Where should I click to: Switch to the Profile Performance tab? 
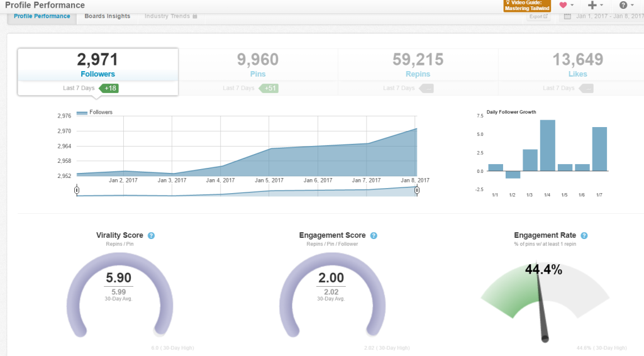coord(42,16)
